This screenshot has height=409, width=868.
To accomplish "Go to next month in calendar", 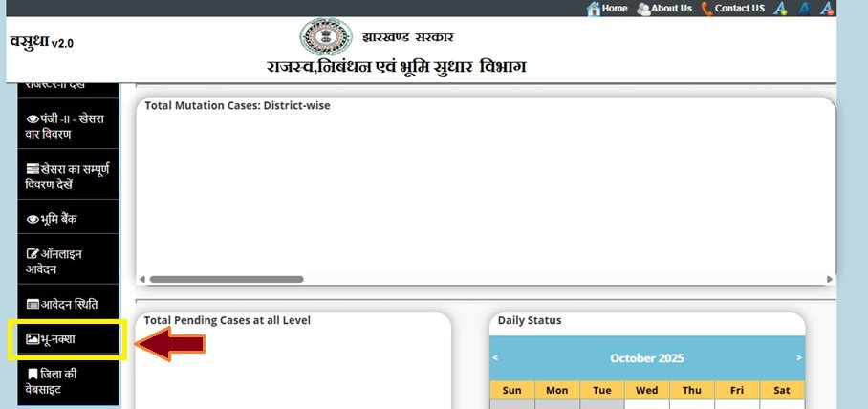I will [798, 357].
